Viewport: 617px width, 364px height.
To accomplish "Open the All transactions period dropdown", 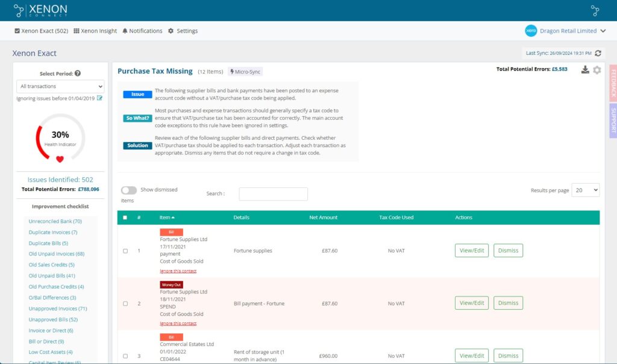I will point(60,86).
